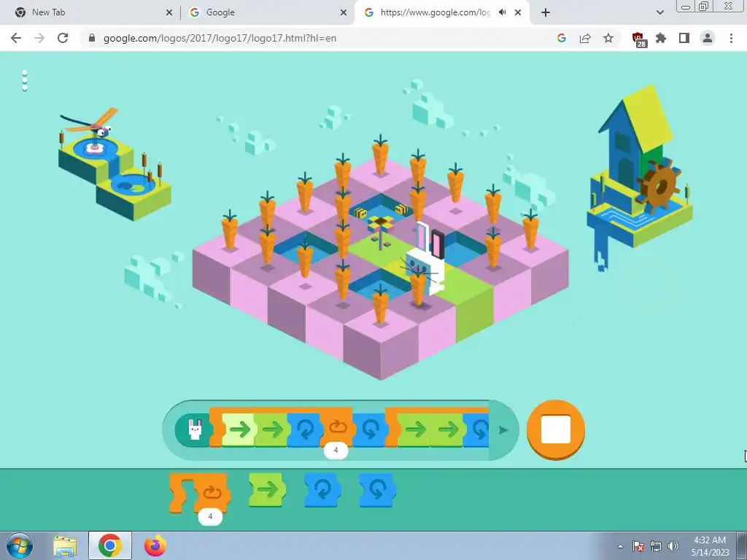Click the bunny start block in program
747x560 pixels.
(x=194, y=430)
